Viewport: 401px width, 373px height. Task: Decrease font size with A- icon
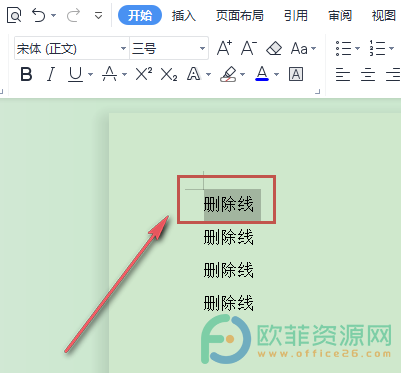click(x=249, y=48)
